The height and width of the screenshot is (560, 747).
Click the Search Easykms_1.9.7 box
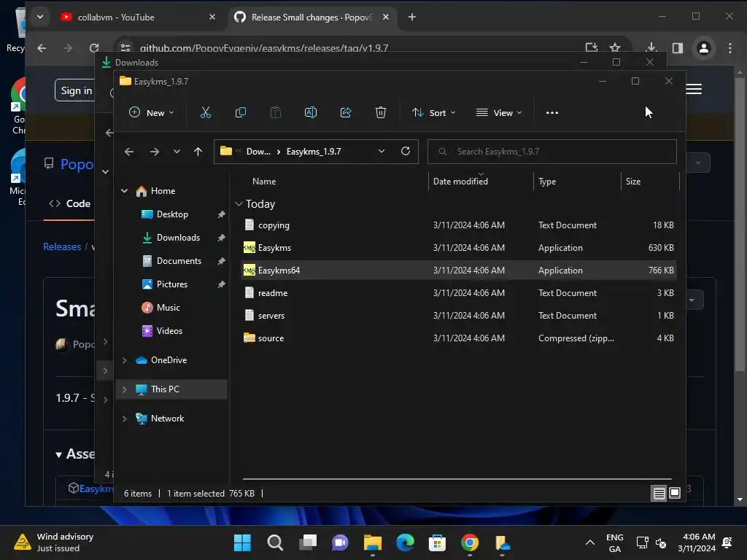[x=551, y=152]
